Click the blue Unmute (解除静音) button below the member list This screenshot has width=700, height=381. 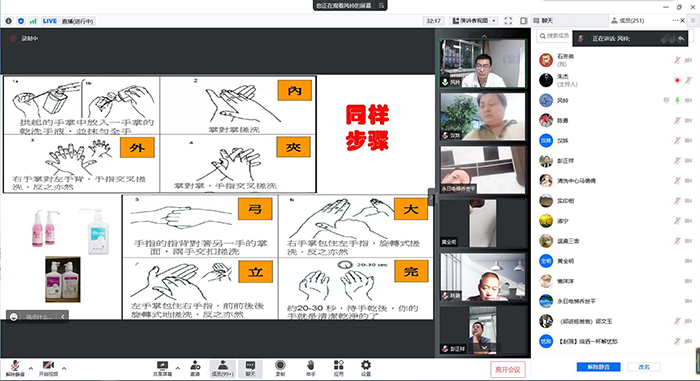pyautogui.click(x=598, y=367)
